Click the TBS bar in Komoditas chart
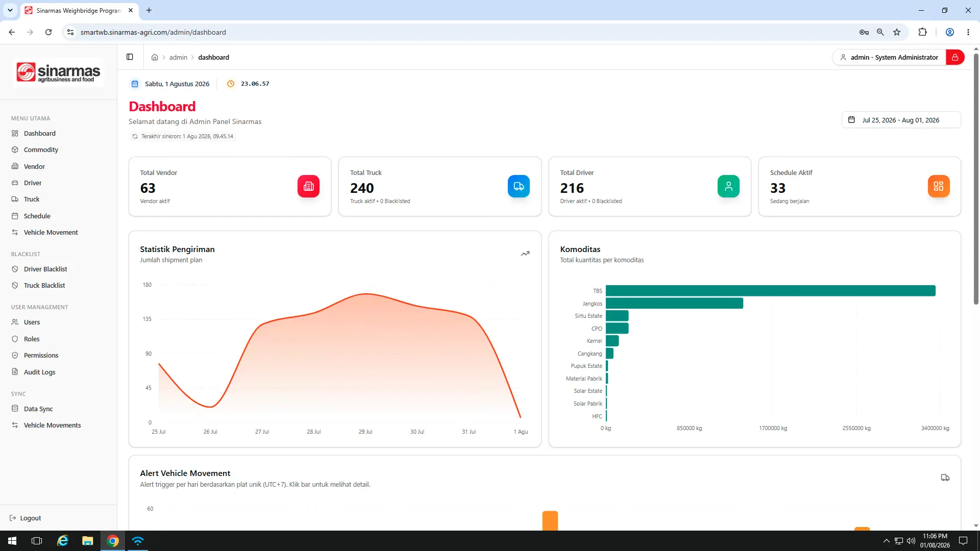 point(770,291)
